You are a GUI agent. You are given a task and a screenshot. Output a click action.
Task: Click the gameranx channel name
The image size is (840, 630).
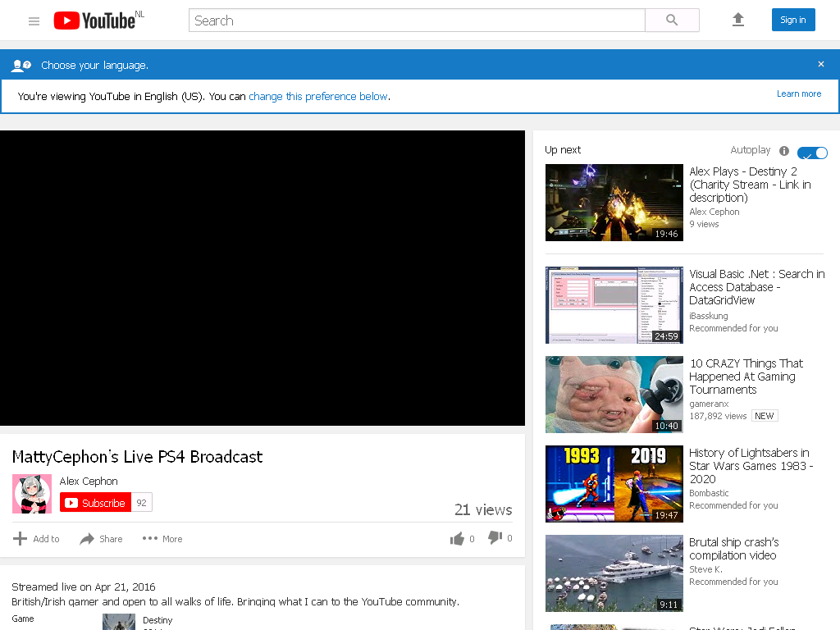tap(709, 404)
